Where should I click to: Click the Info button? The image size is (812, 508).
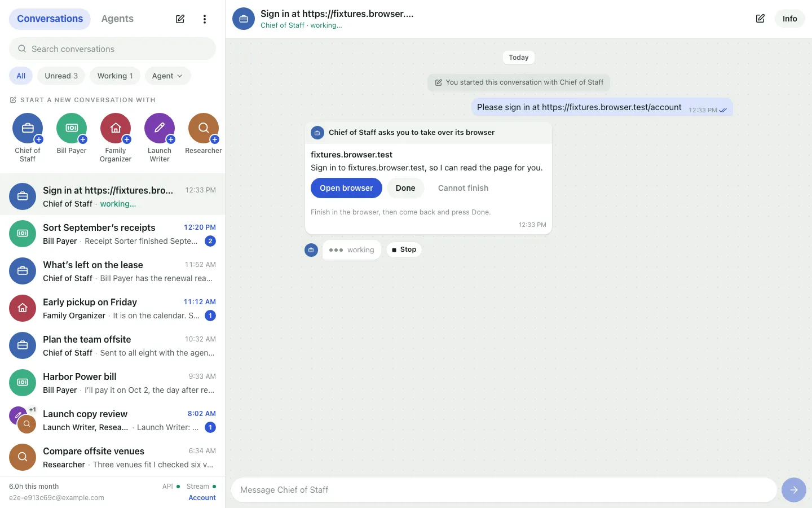pos(790,19)
